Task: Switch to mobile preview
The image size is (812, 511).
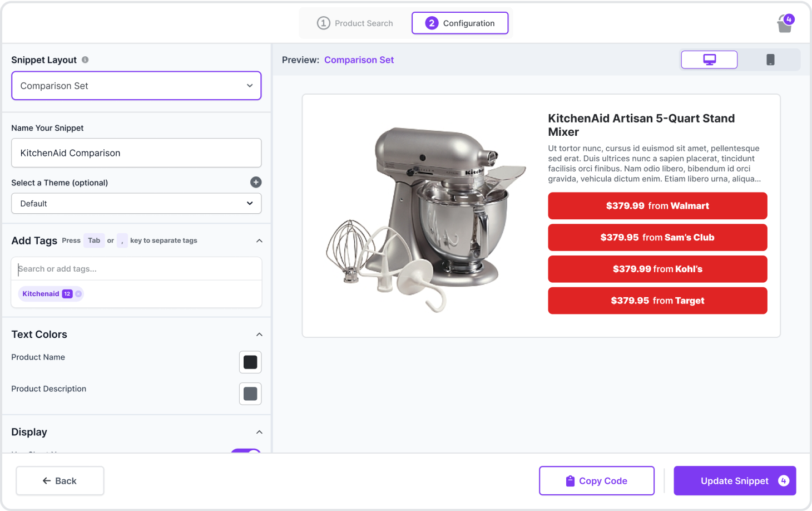Action: point(770,60)
